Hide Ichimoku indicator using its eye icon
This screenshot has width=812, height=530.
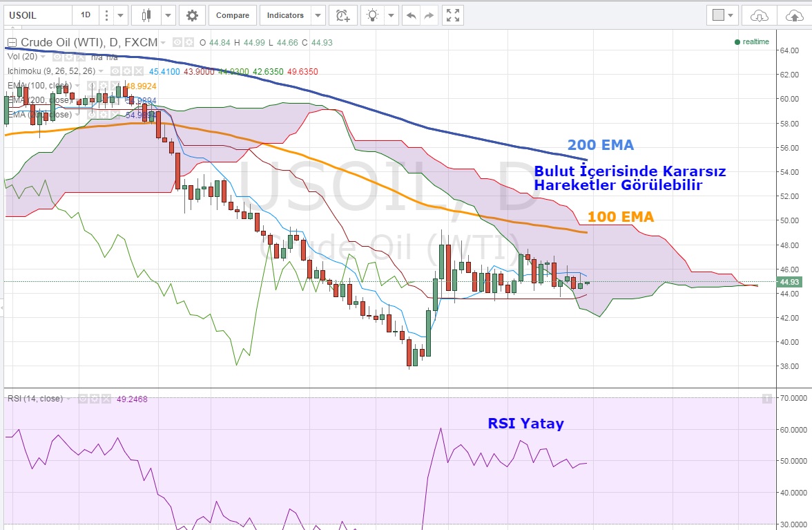(116, 71)
